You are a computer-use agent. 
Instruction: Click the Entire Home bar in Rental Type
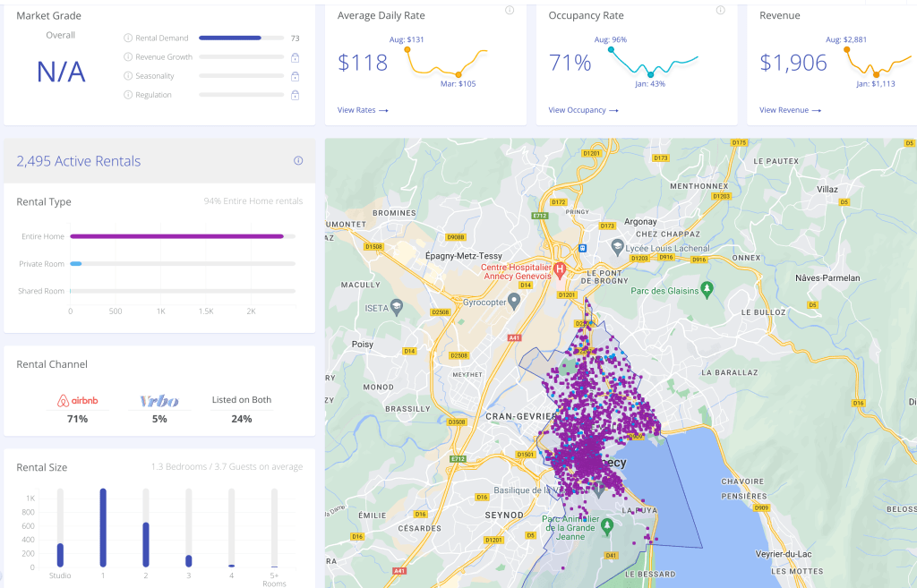[176, 236]
